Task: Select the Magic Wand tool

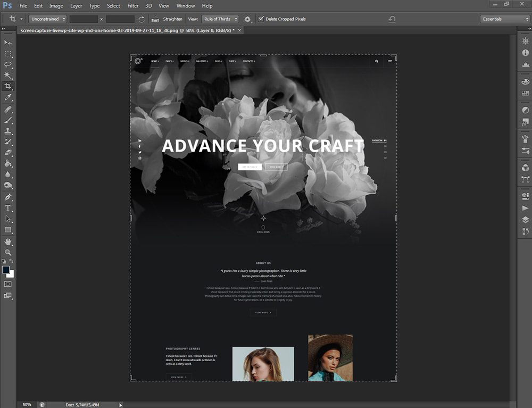Action: [x=8, y=76]
